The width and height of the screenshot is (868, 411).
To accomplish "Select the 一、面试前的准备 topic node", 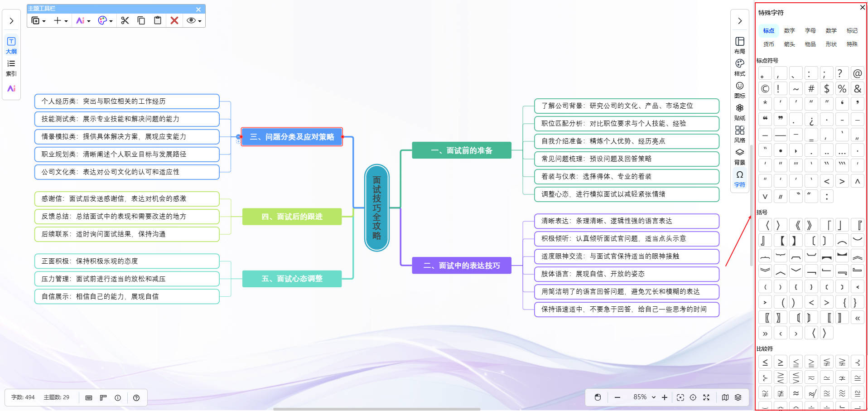I will (461, 150).
